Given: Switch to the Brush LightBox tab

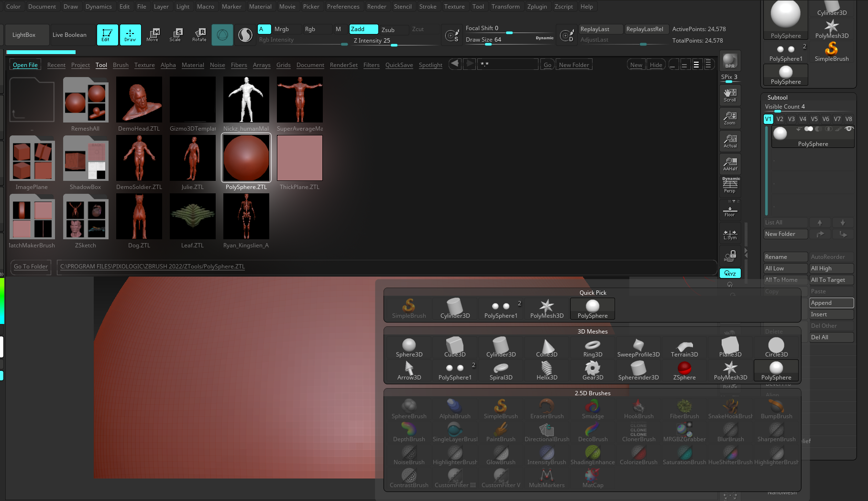Looking at the screenshot, I should (121, 65).
